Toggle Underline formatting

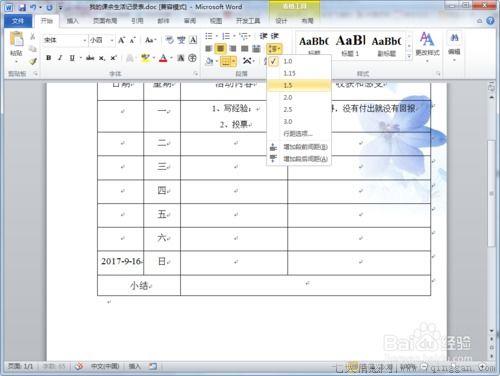pos(72,58)
